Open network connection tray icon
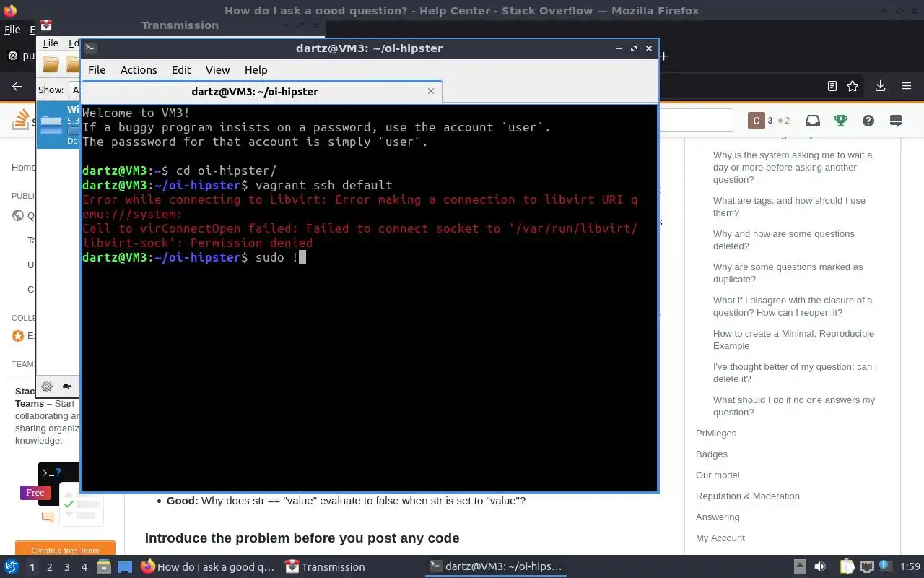The height and width of the screenshot is (578, 924). coord(867,567)
